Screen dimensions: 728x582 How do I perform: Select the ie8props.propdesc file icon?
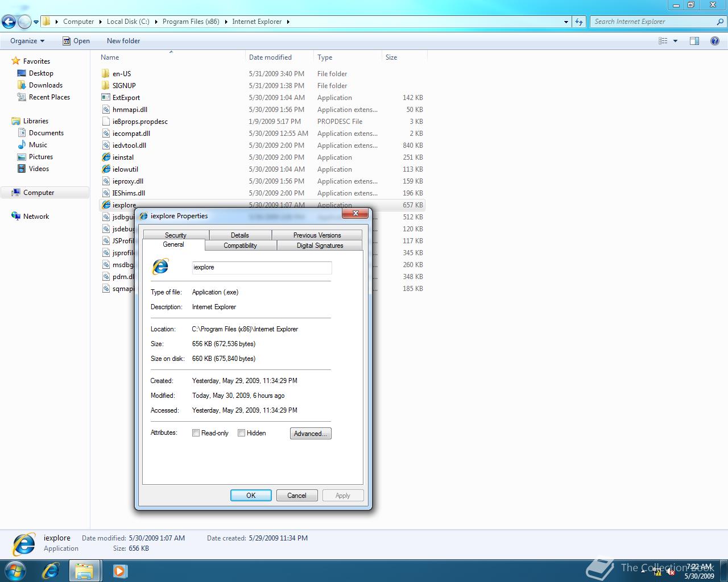(106, 122)
